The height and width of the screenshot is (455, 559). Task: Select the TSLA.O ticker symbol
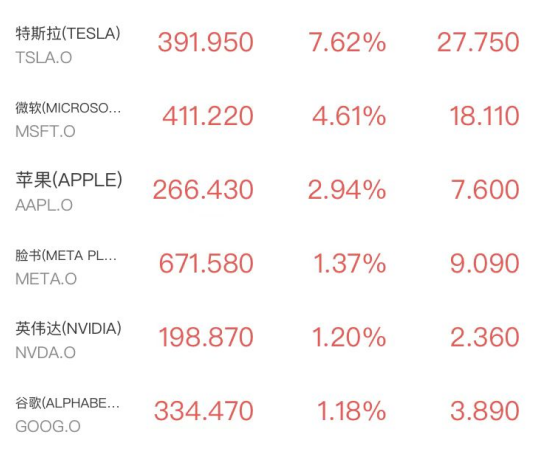point(44,58)
